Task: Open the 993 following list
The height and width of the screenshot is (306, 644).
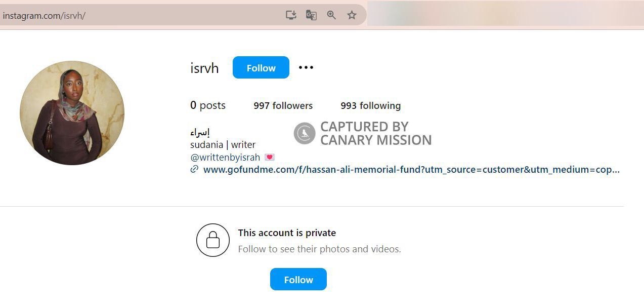Action: [370, 105]
